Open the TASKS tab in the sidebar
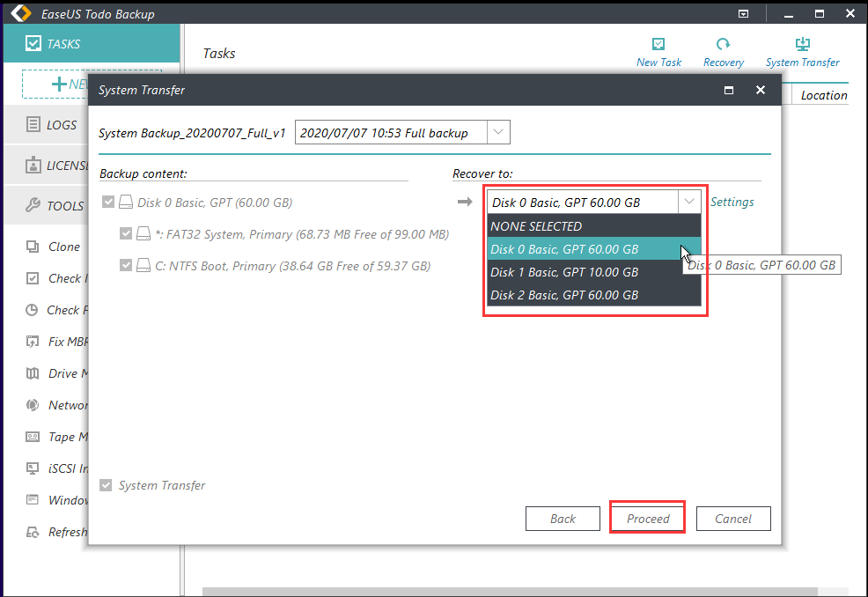The image size is (868, 597). pyautogui.click(x=92, y=43)
